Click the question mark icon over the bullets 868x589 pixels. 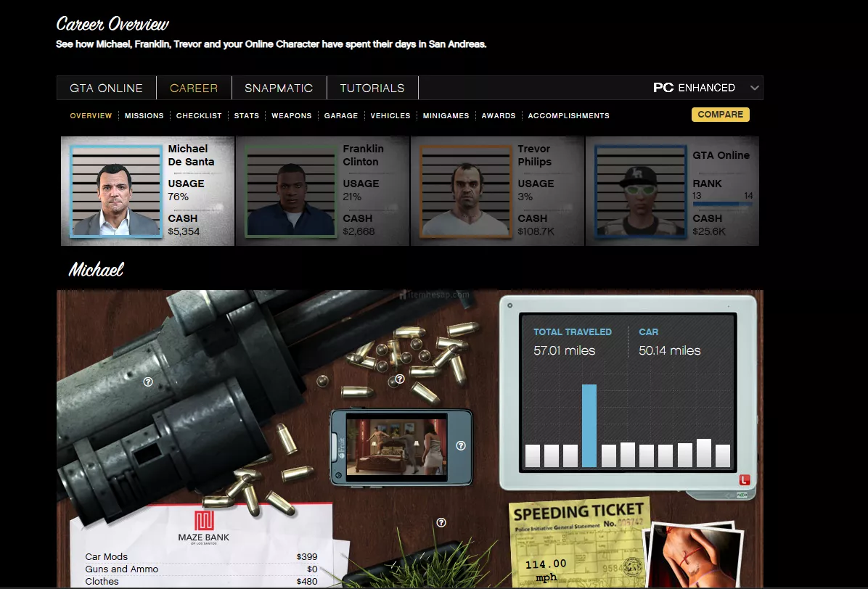pos(399,379)
